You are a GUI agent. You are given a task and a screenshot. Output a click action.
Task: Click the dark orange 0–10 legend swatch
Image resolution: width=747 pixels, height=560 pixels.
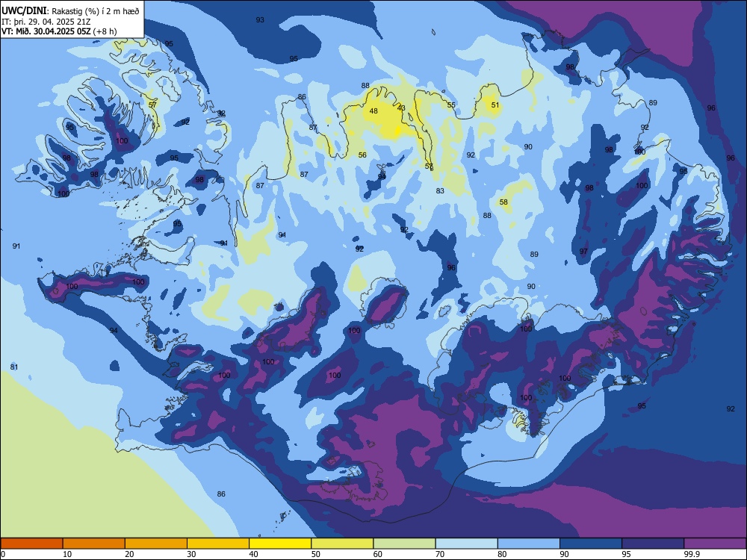[31, 544]
